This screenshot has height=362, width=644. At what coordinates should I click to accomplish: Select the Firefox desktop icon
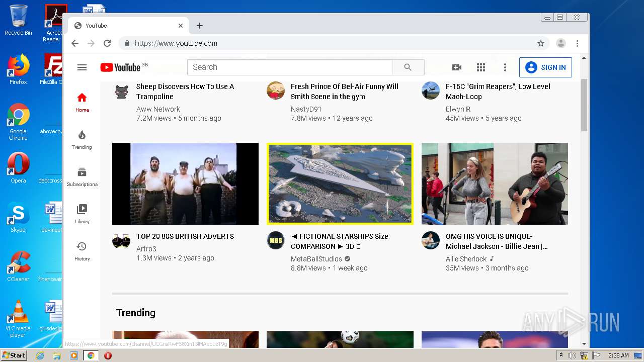point(18,69)
